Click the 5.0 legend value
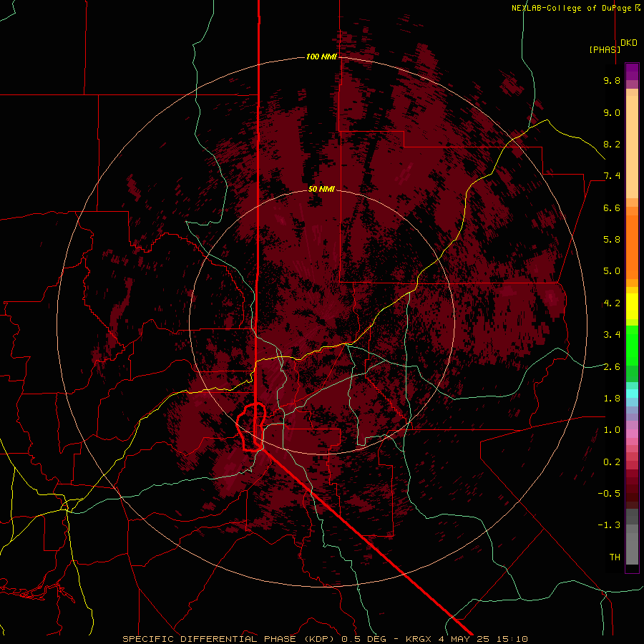Image resolution: width=644 pixels, height=644 pixels. tap(612, 271)
